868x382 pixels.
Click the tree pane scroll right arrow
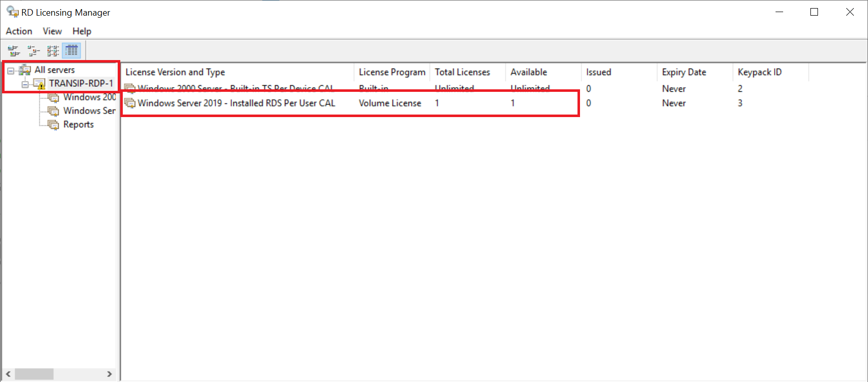coord(110,374)
